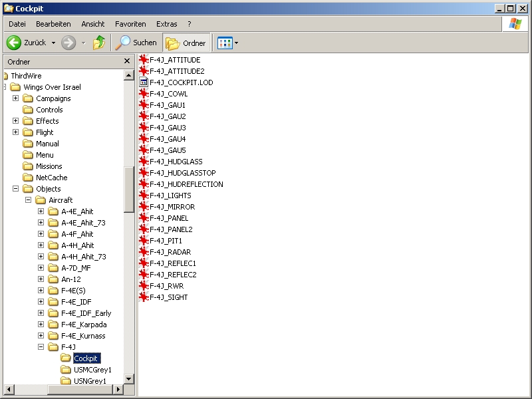Select the F-4J_HUDGLASSTOP file icon

pyautogui.click(x=144, y=173)
